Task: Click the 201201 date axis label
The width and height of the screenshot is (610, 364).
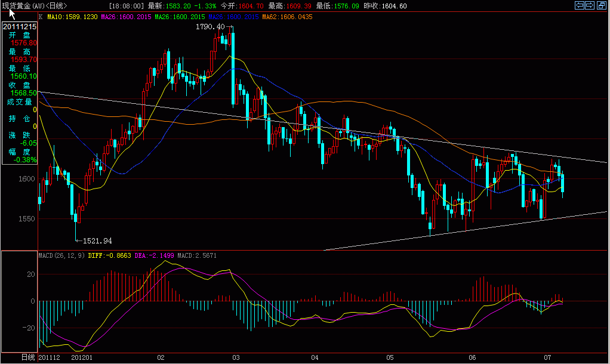Action: 82,357
